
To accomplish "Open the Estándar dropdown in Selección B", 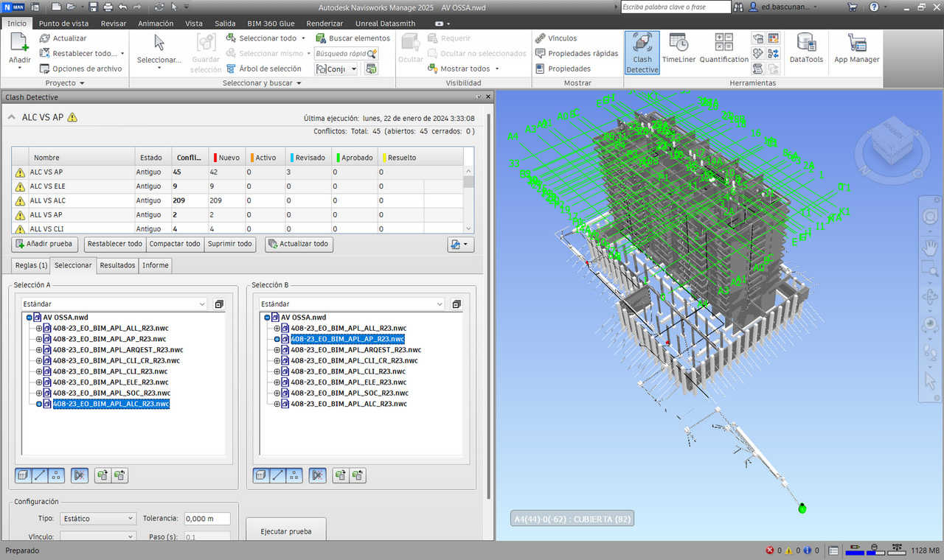I will 353,304.
